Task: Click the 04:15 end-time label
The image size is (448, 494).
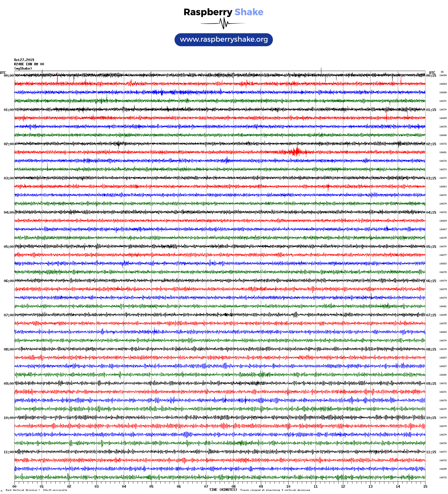Action: (x=431, y=212)
